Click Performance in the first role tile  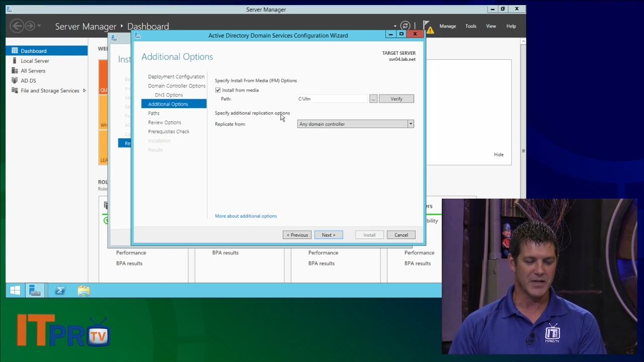131,253
